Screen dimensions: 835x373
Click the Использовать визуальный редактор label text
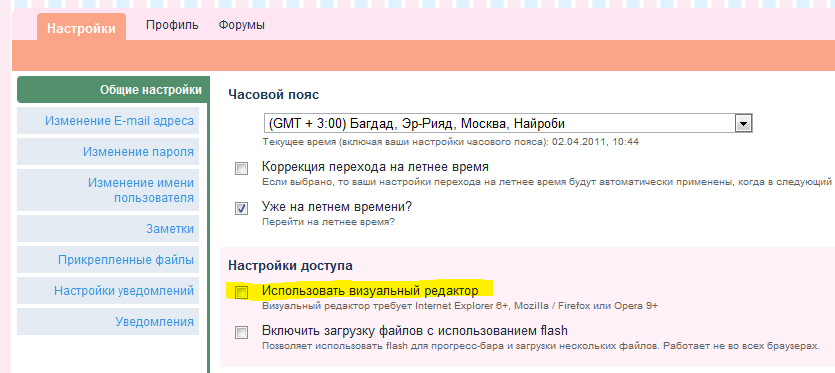(370, 291)
